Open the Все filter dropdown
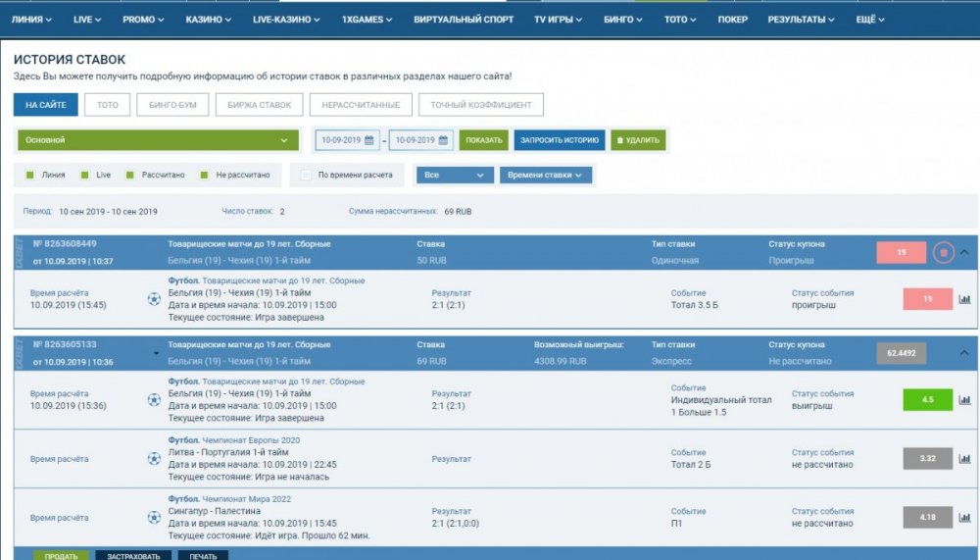 455,176
